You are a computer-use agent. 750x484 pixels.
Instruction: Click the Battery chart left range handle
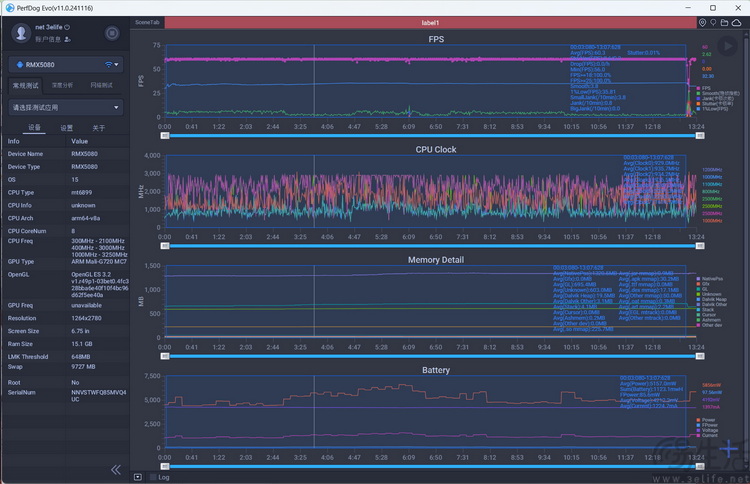[x=165, y=466]
